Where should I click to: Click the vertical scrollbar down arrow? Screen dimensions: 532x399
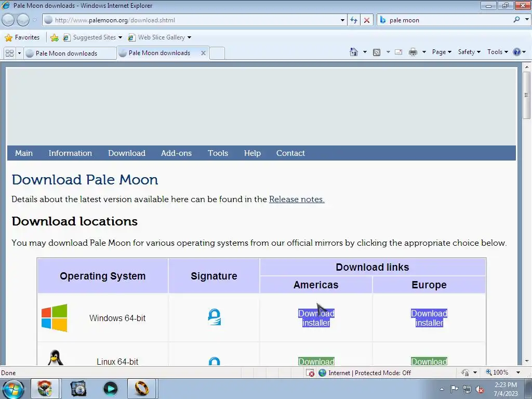527,361
